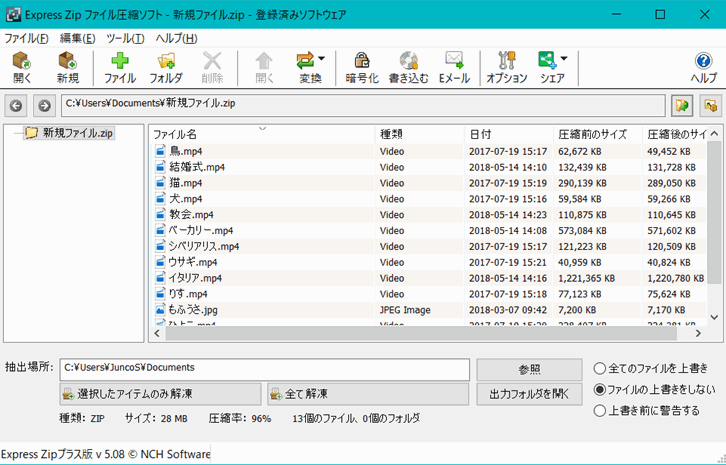
Task: Open the 編集(E) menu
Action: click(x=77, y=38)
